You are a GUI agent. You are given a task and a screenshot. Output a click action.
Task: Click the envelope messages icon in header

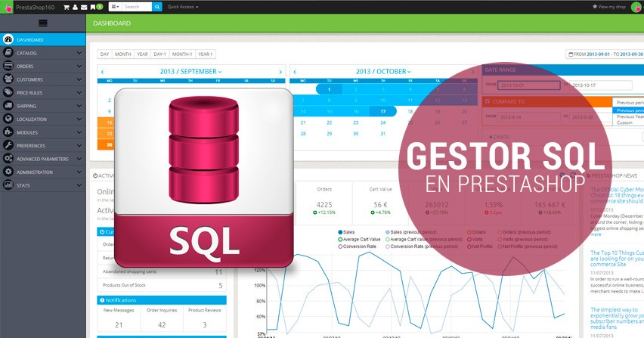tap(84, 7)
